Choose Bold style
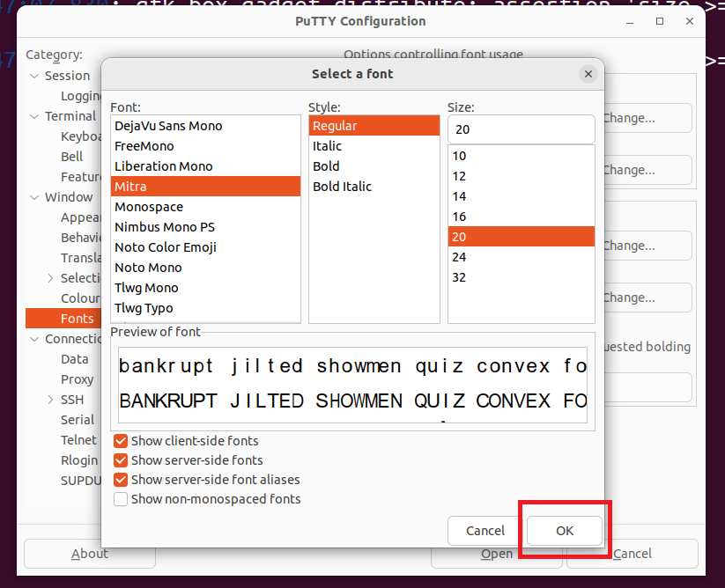Image resolution: width=725 pixels, height=588 pixels. pyautogui.click(x=374, y=166)
